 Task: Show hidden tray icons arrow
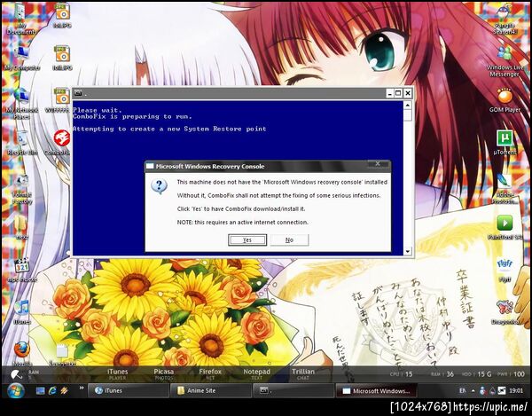(x=473, y=391)
